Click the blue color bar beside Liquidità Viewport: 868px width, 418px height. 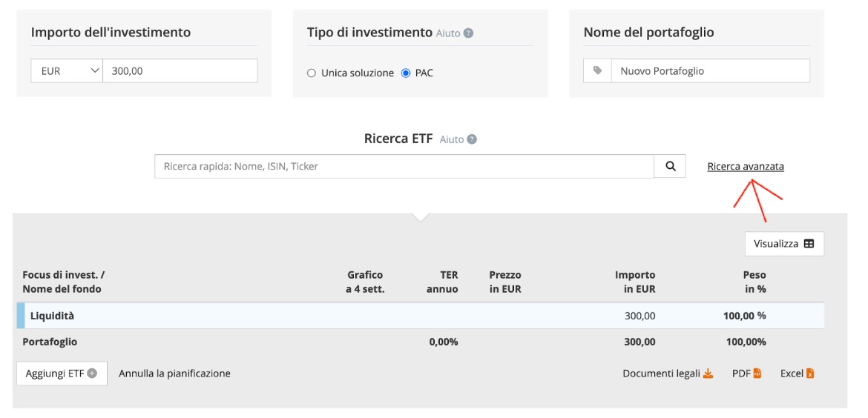click(x=19, y=316)
